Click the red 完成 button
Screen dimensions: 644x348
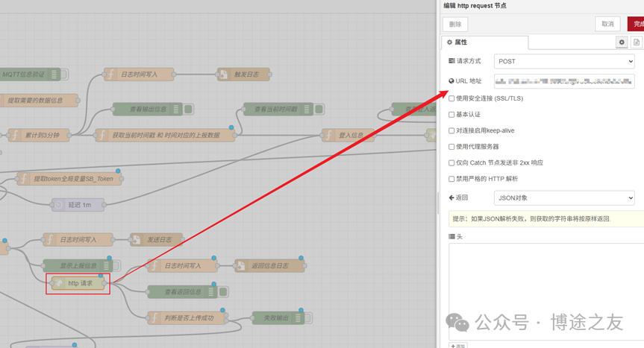pyautogui.click(x=636, y=24)
